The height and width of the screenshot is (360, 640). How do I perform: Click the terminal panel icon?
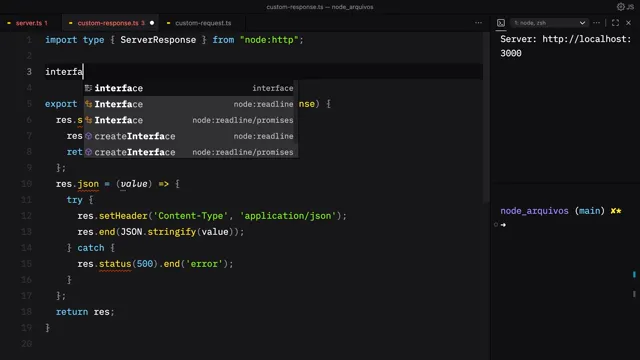tap(501, 23)
